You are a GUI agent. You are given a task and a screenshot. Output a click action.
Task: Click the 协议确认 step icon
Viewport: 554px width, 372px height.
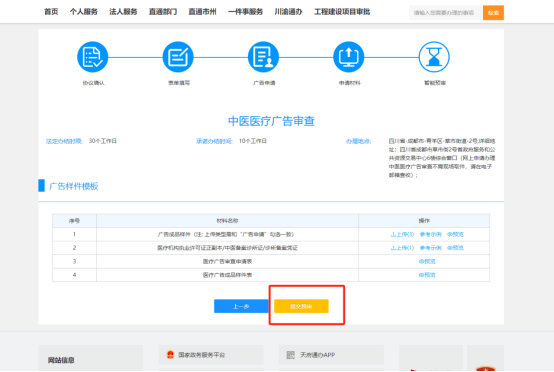tap(93, 57)
